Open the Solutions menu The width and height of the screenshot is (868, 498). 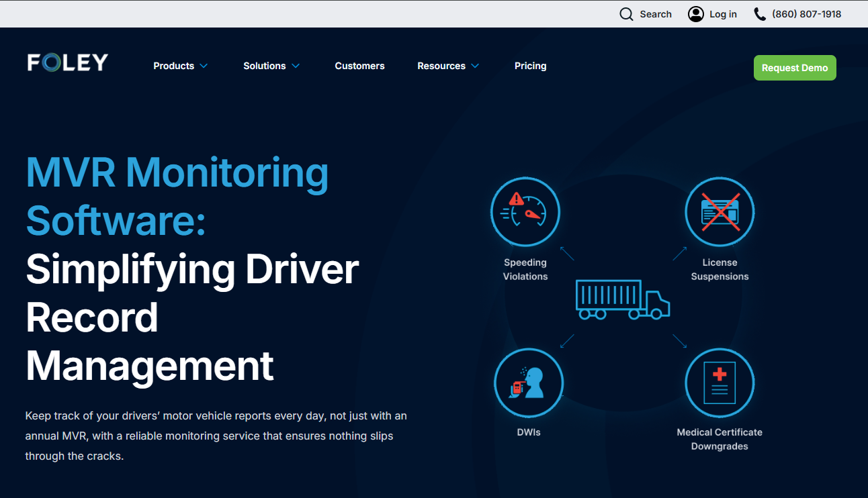(265, 66)
